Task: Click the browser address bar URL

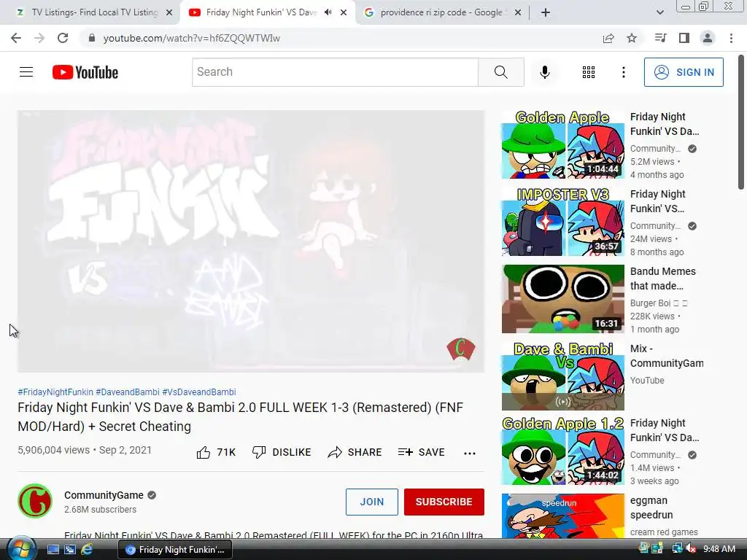Action: coord(192,38)
